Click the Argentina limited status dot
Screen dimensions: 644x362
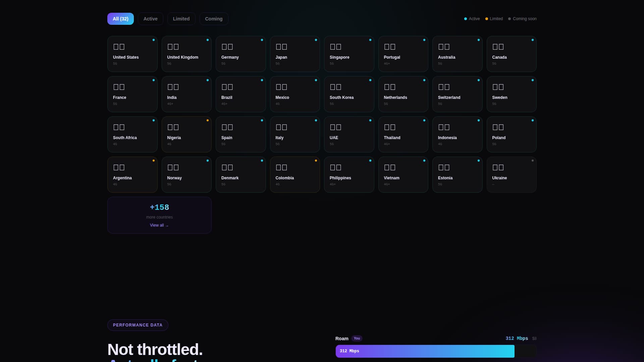[153, 161]
